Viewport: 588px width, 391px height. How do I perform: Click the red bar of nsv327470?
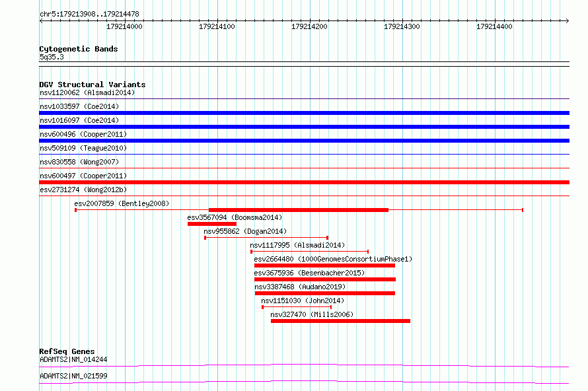tap(340, 321)
